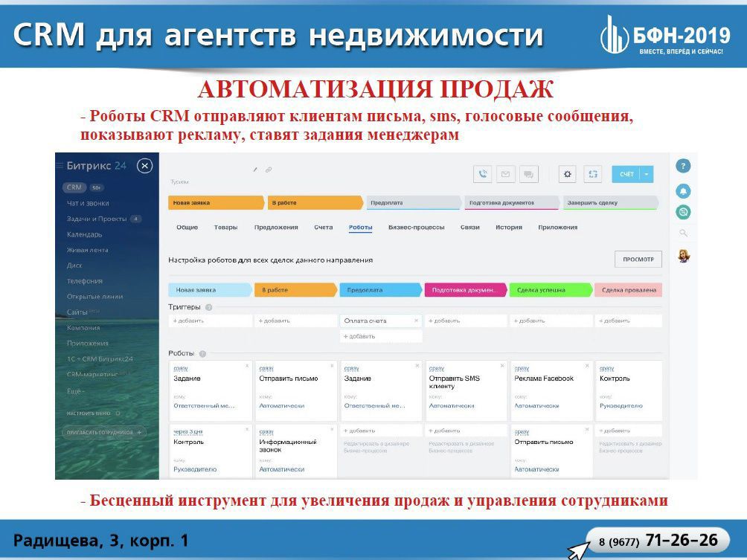Click Руководителю link in Сделка провалена Контроль card
Image resolution: width=747 pixels, height=560 pixels.
pos(621,406)
